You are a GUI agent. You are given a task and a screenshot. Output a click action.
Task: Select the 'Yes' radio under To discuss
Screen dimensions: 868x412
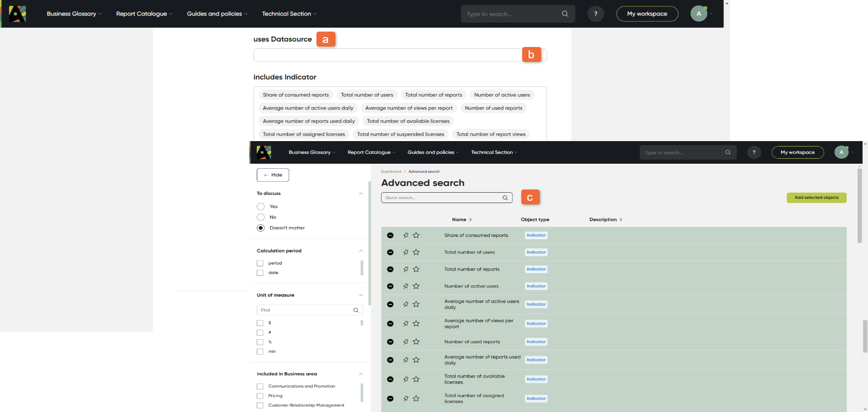pos(261,207)
